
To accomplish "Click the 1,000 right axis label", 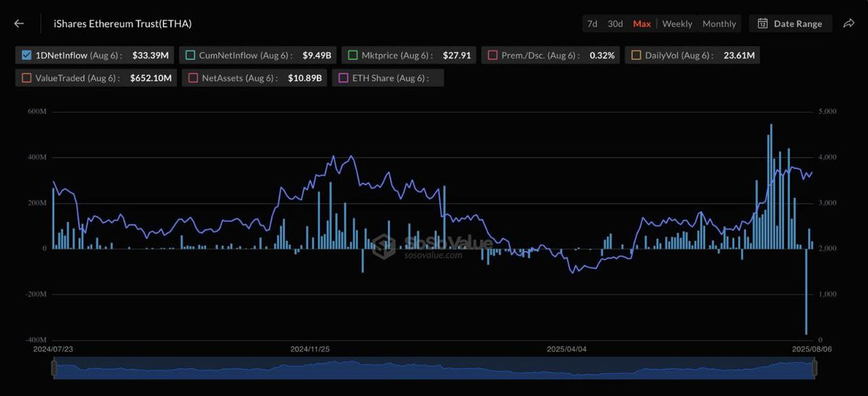I will pos(827,294).
